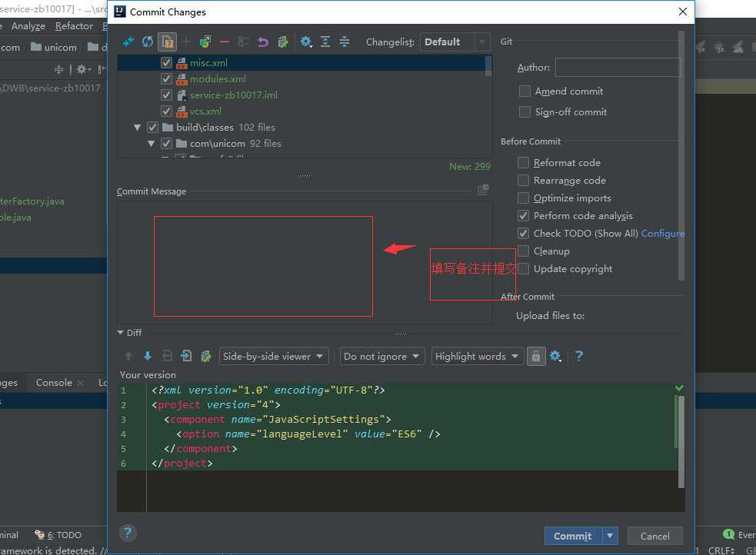756x555 pixels.
Task: Click the Show Diff icon in toolbar
Action: pyautogui.click(x=128, y=42)
